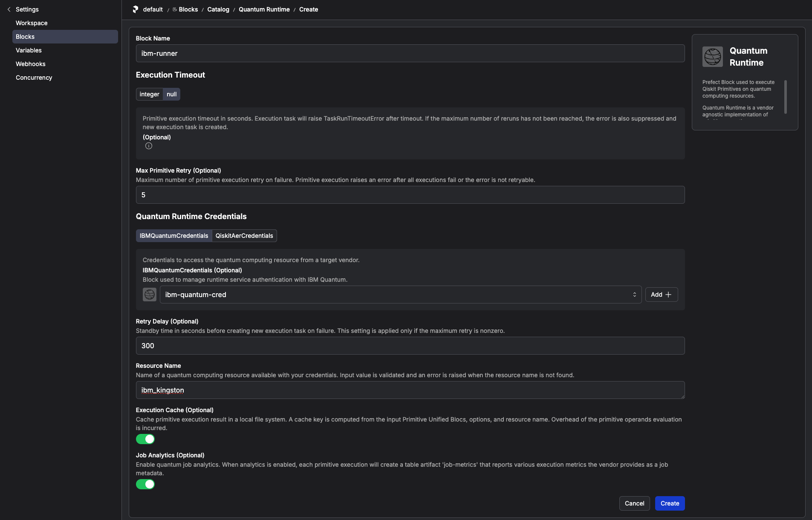Click the IBM Quantum credential globe icon
The height and width of the screenshot is (520, 812).
tap(150, 295)
